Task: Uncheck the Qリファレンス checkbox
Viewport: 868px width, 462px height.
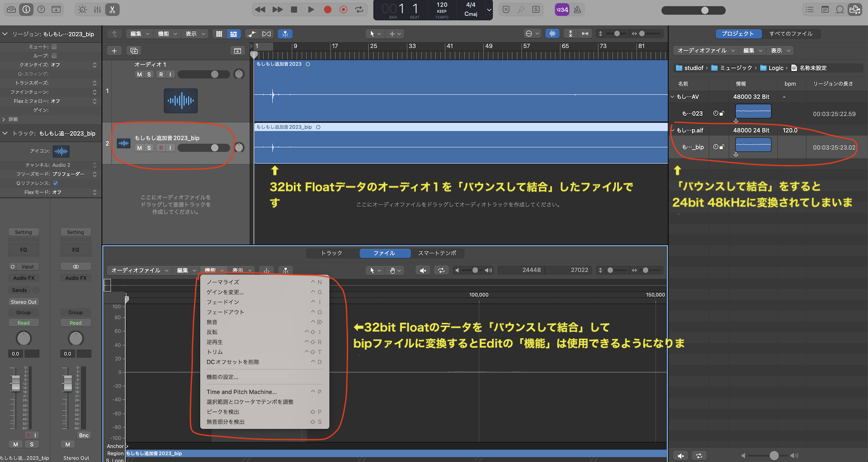Action: click(x=56, y=183)
